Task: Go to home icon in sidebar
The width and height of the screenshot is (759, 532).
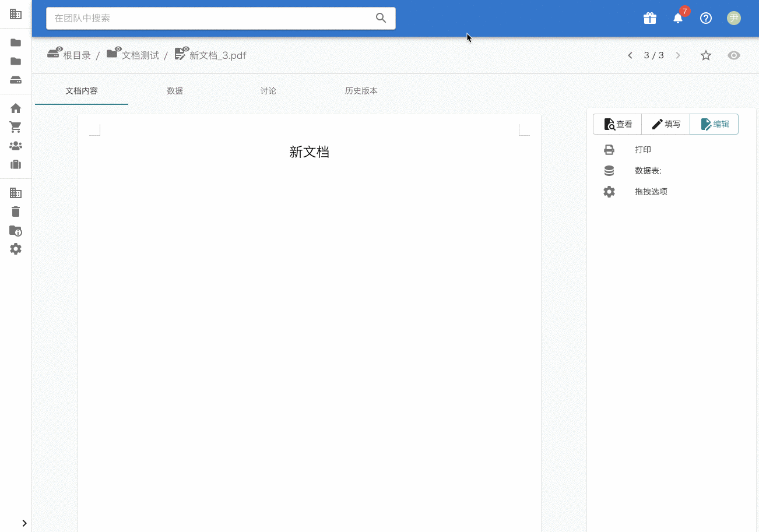Action: point(16,108)
